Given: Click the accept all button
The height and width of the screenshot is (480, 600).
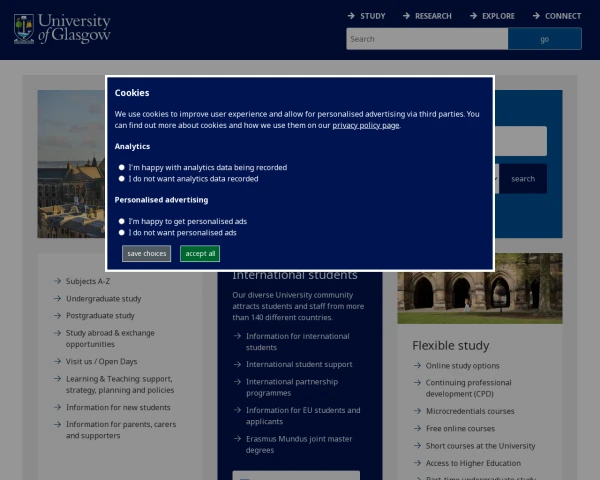Looking at the screenshot, I should tap(200, 254).
